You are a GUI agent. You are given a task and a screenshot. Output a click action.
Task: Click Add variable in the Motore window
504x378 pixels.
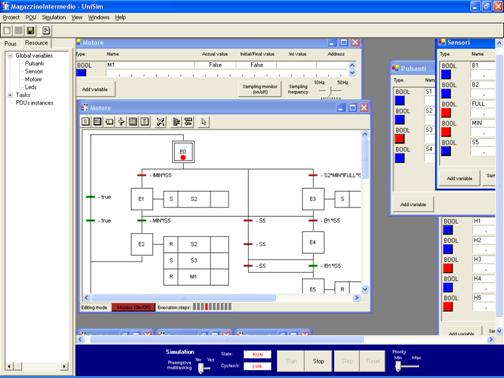[95, 89]
